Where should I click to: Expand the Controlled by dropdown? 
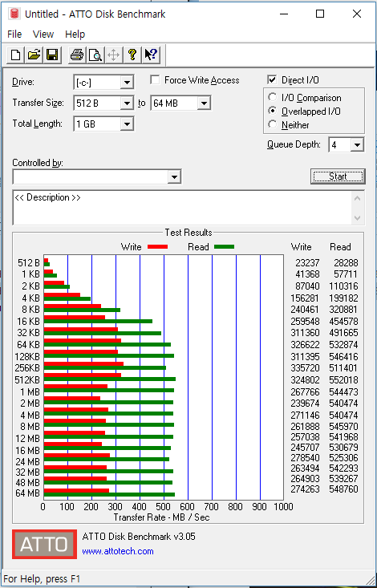pos(174,177)
